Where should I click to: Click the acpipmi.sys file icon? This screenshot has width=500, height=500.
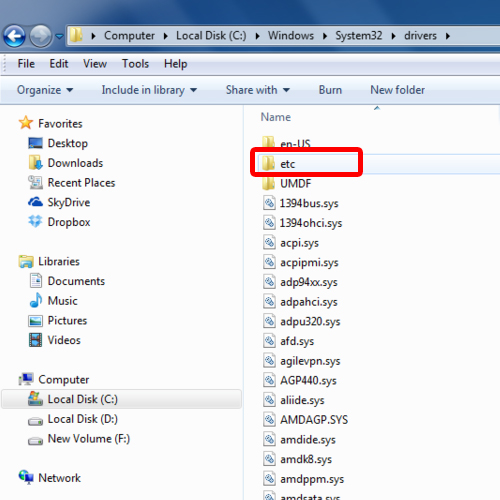coord(269,262)
